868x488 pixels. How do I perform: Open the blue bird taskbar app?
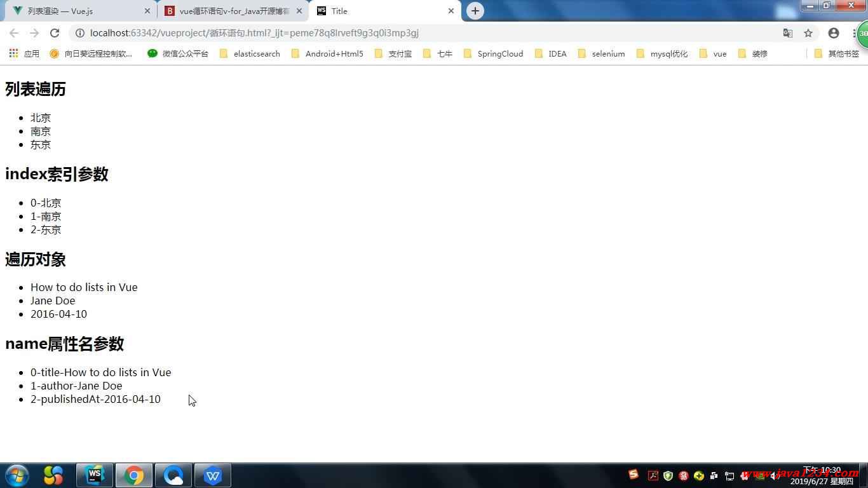173,475
